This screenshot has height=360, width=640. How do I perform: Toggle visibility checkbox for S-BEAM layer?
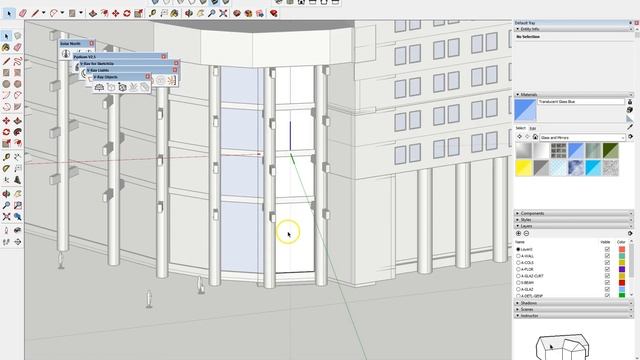click(x=607, y=282)
